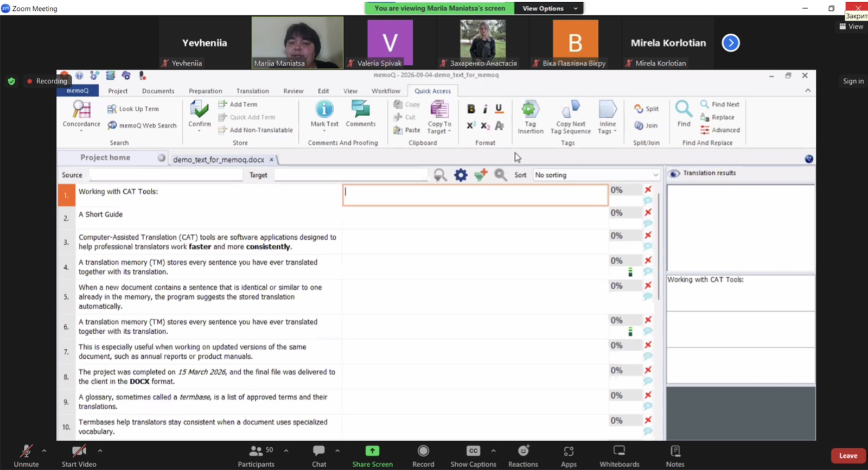Switch to the Project home tab

(x=105, y=157)
